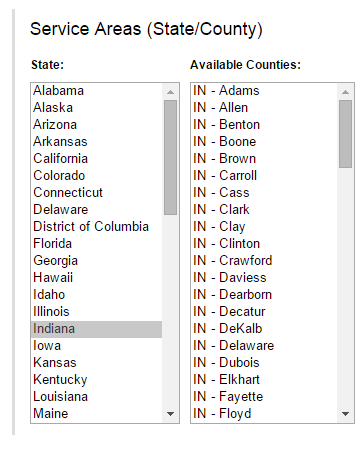Click the State list scroll-up arrow

[x=170, y=92]
